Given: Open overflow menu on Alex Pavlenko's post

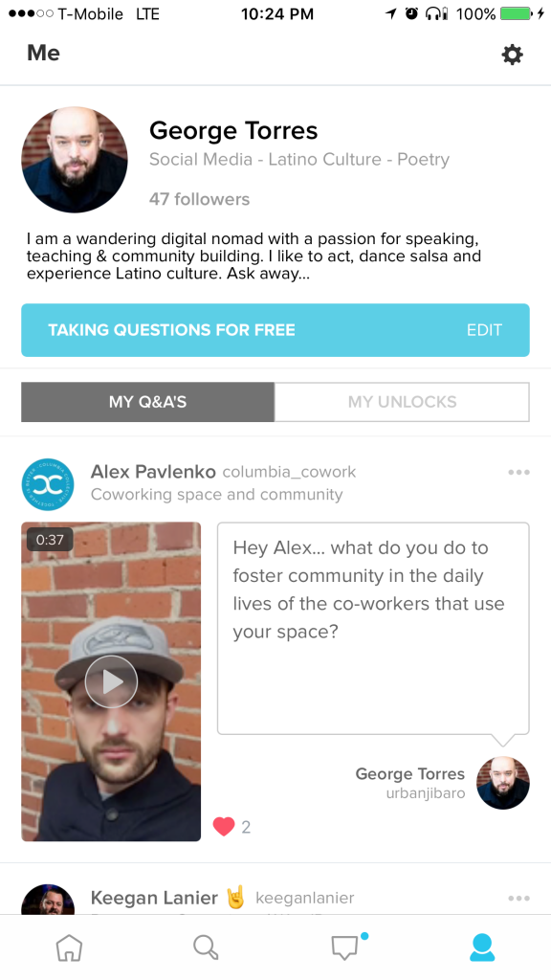Looking at the screenshot, I should pyautogui.click(x=518, y=472).
